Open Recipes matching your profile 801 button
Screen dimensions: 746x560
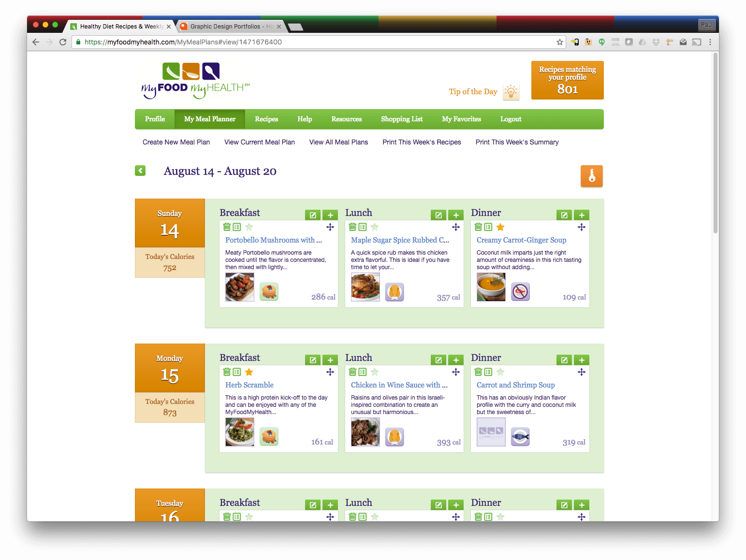tap(567, 80)
